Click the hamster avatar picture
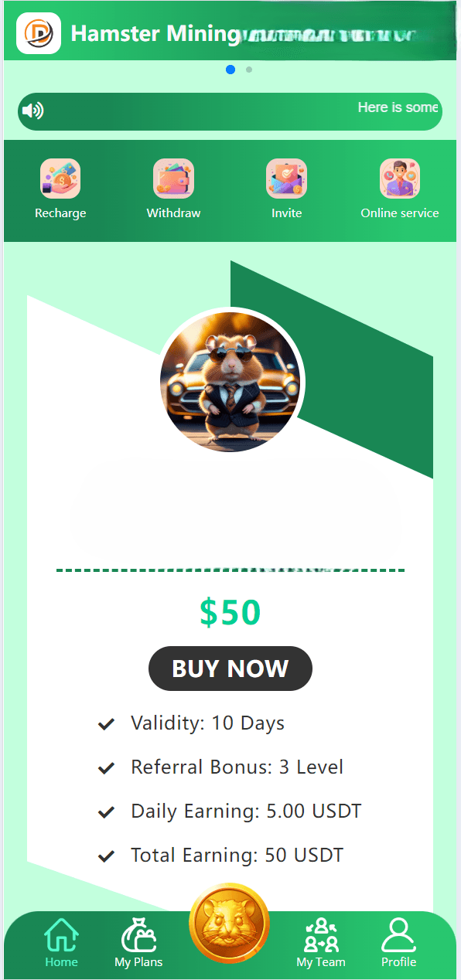This screenshot has width=461, height=980. pyautogui.click(x=231, y=379)
